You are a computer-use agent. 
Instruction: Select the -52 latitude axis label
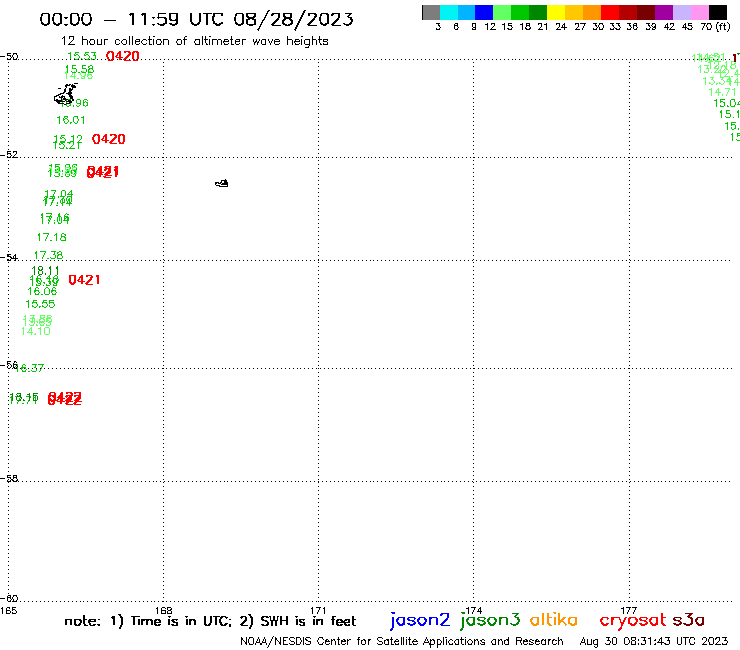9,154
